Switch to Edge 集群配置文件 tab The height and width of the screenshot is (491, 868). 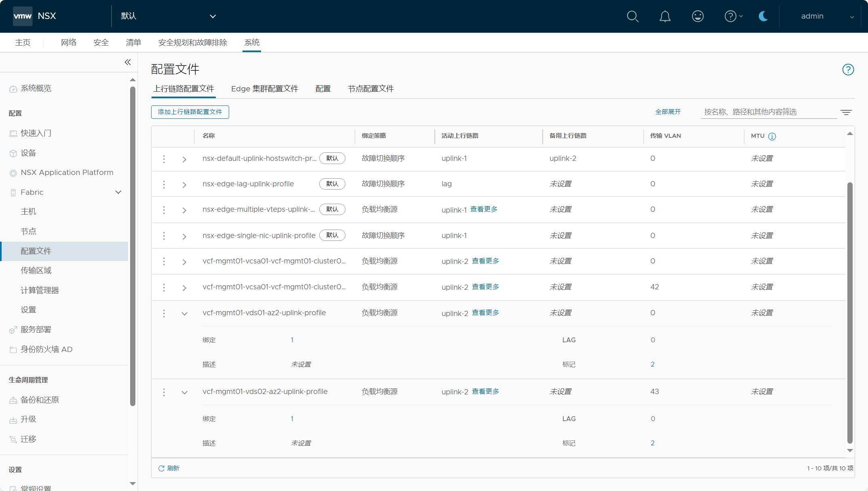[x=265, y=89]
